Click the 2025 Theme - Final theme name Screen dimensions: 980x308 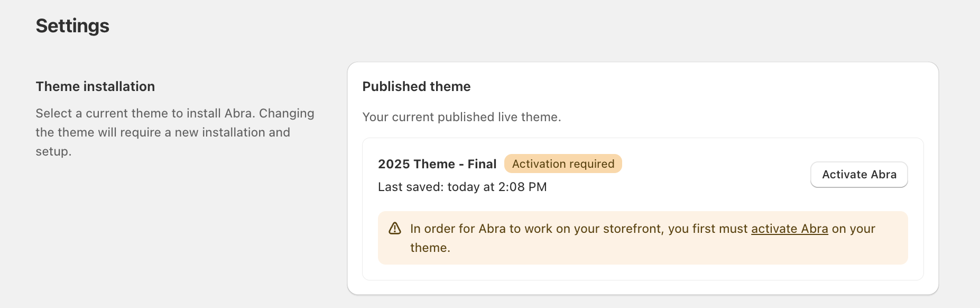[437, 164]
